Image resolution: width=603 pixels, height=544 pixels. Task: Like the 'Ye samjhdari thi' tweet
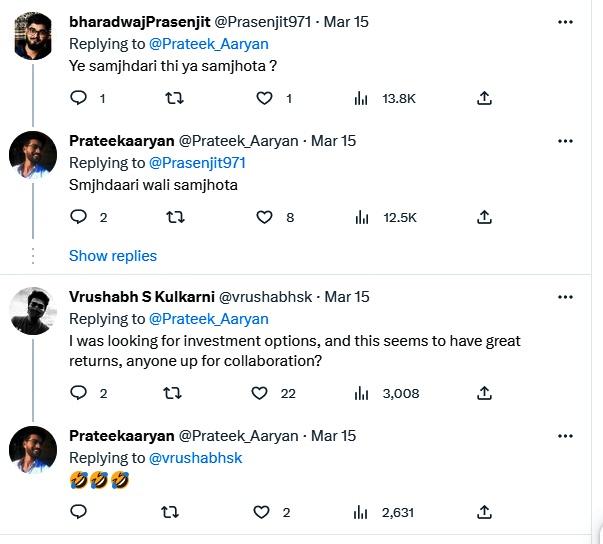pyautogui.click(x=265, y=98)
